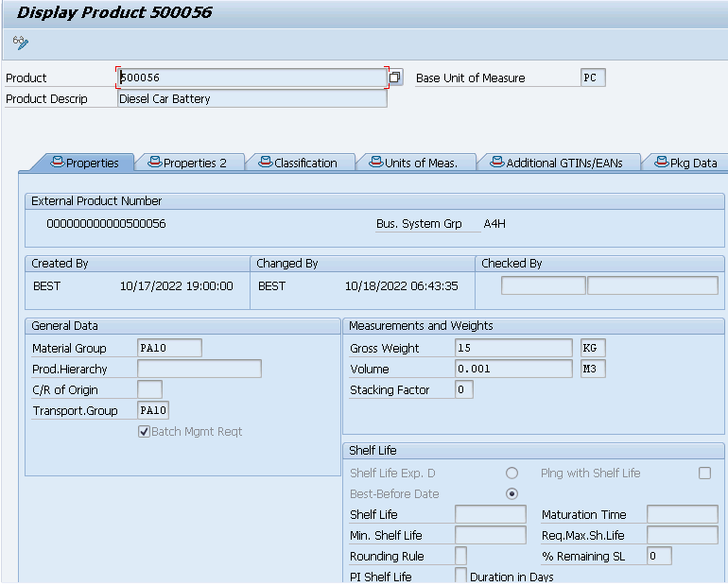Click the Display/Change toggle glasses-pencil icon
The width and height of the screenshot is (728, 586).
(x=21, y=43)
